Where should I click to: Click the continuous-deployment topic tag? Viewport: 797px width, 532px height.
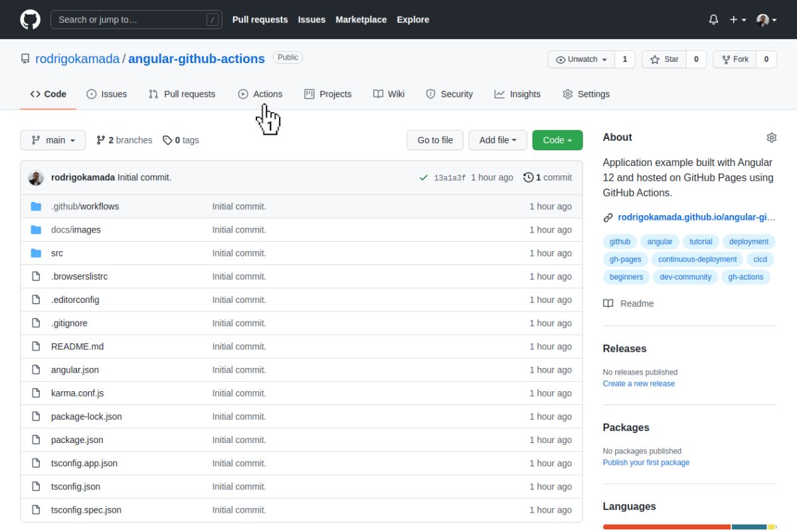[697, 260]
